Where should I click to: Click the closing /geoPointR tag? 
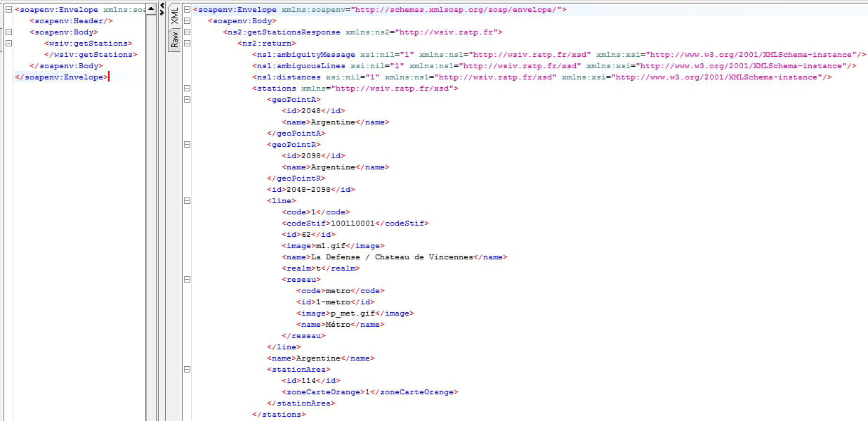point(296,179)
